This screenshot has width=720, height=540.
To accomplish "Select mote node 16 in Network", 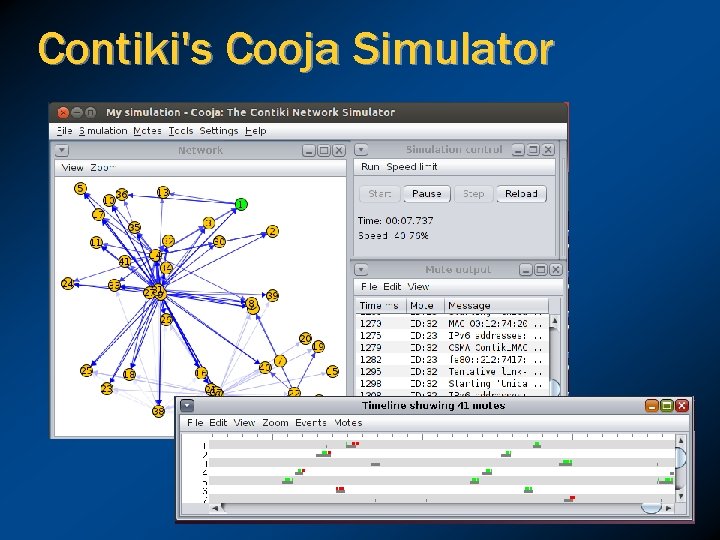I will click(x=201, y=373).
